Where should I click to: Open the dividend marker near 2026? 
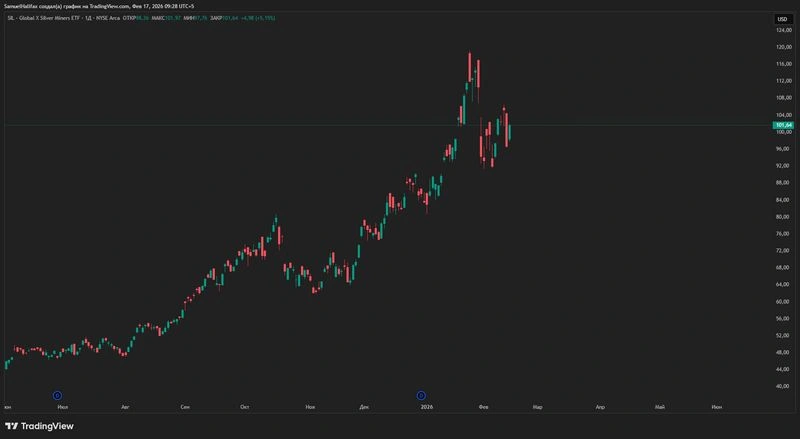(x=421, y=396)
